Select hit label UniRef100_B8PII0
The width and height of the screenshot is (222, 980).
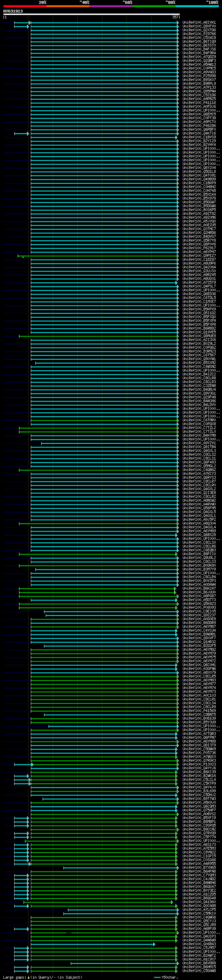click(x=199, y=554)
